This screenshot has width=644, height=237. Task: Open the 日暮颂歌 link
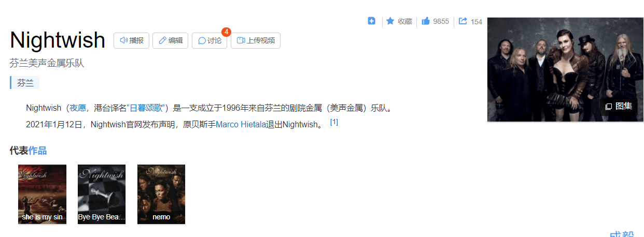click(x=147, y=108)
